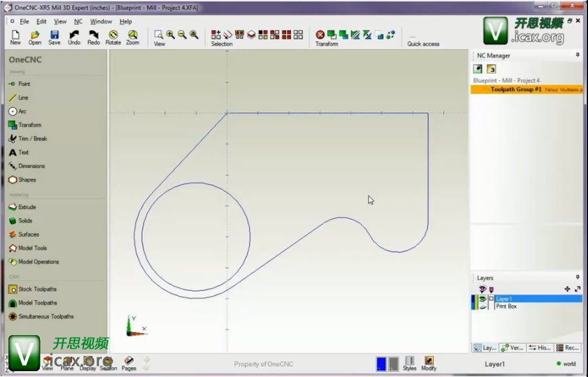
Task: Toggle Print Box layer visibility
Action: (482, 306)
